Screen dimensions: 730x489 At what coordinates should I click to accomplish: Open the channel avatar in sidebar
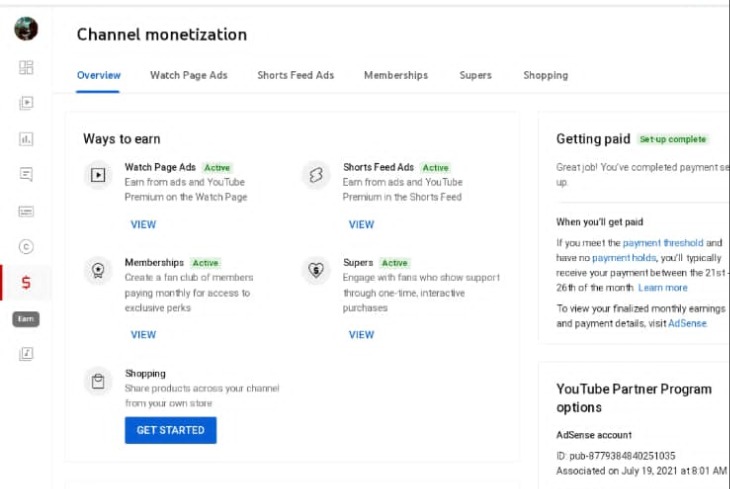pyautogui.click(x=26, y=29)
